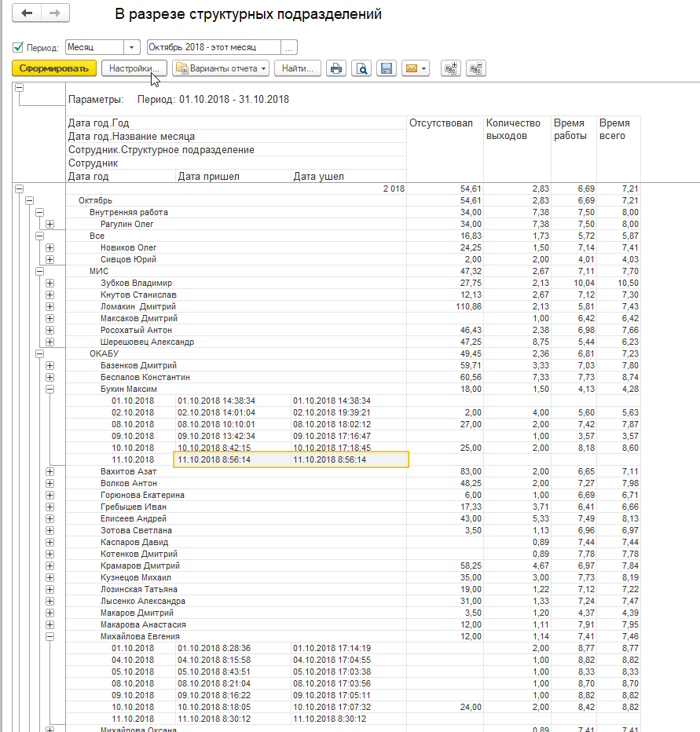700x732 pixels.
Task: Toggle the Период checkbox
Action: click(x=18, y=48)
